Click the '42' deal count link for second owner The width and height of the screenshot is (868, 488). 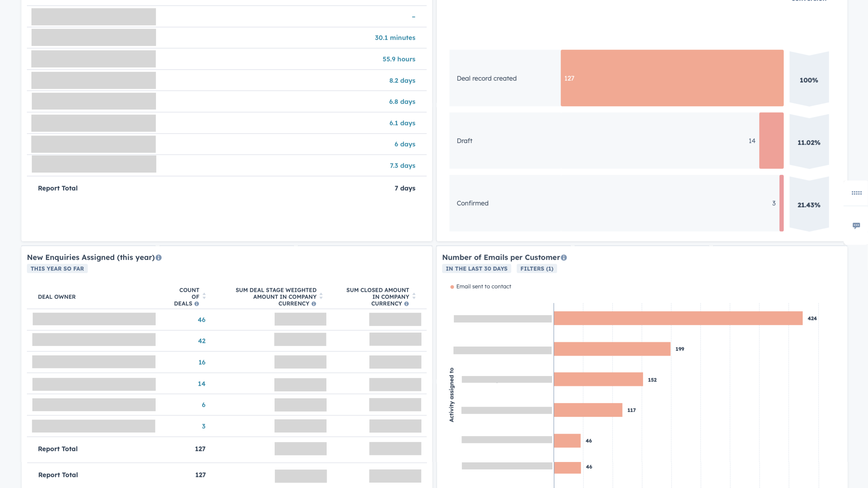point(201,341)
